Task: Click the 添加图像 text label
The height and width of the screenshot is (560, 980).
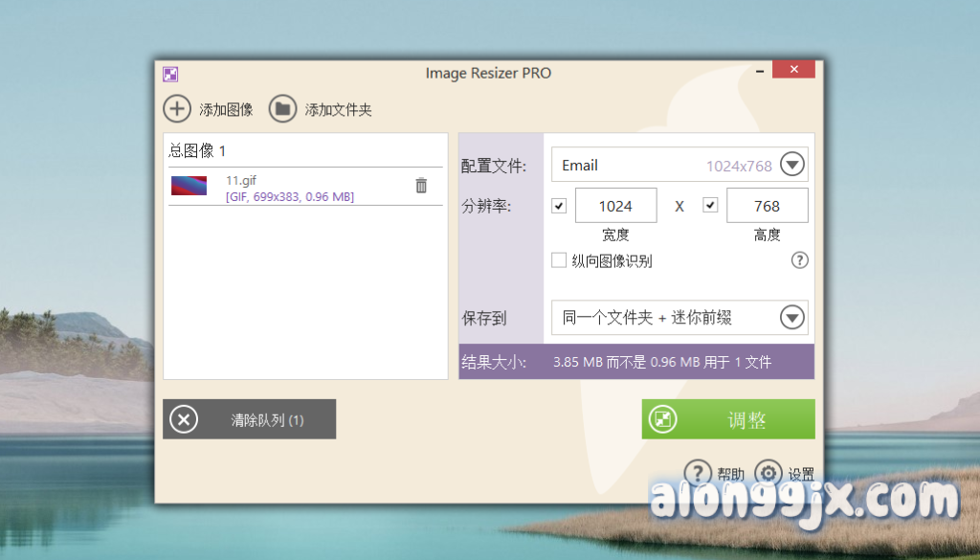Action: (226, 110)
